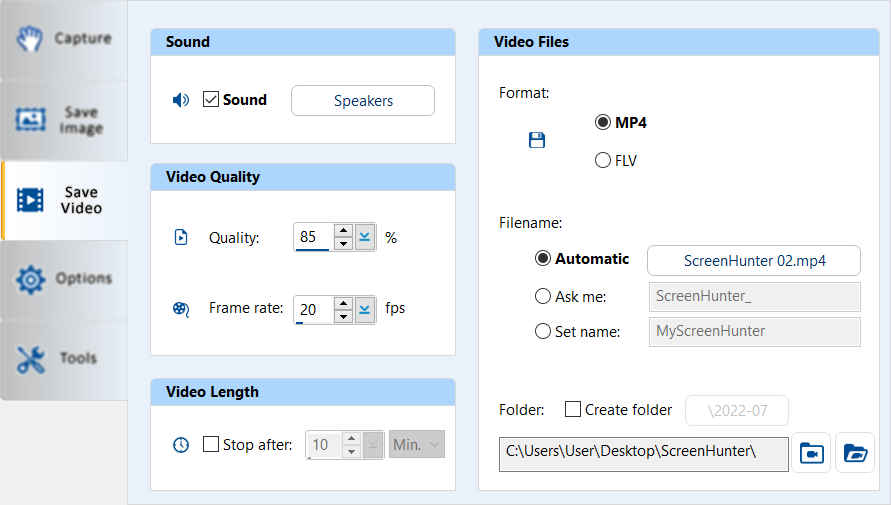Click the Format: label
Screen dimensions: 891x505
click(x=524, y=93)
